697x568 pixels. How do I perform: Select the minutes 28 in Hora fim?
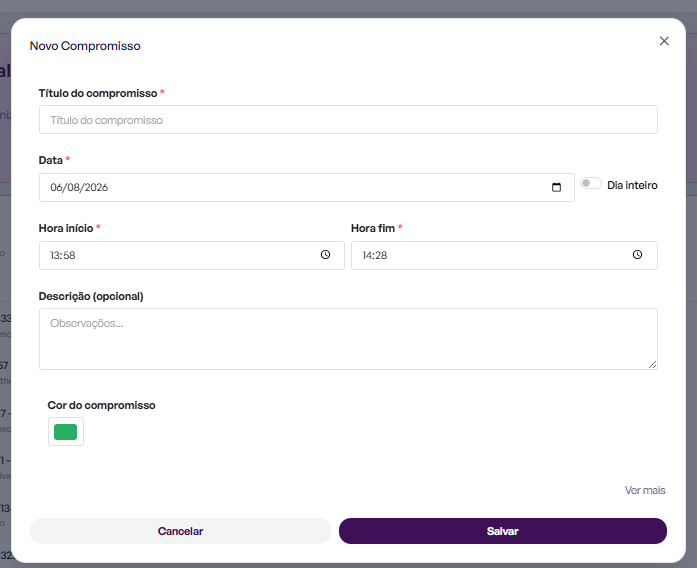click(381, 256)
